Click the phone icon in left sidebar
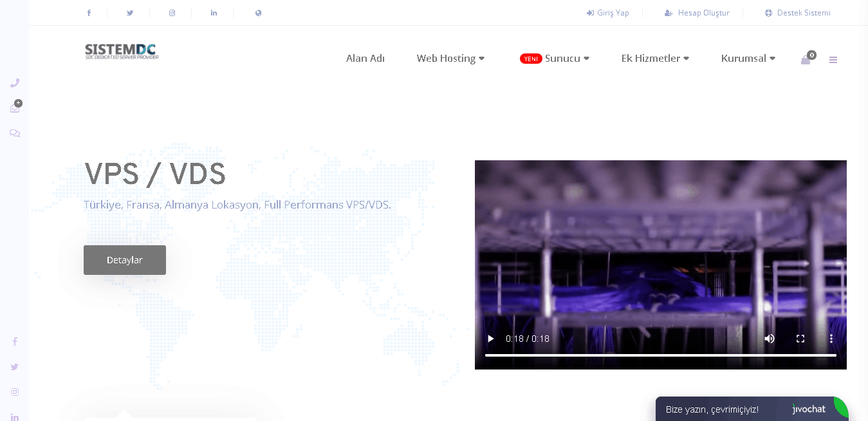This screenshot has width=868, height=421. (x=15, y=83)
